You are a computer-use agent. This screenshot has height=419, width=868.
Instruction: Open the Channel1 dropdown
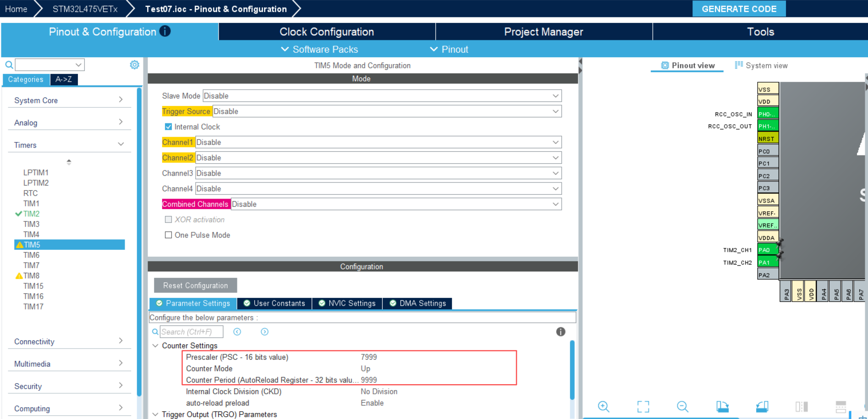379,142
